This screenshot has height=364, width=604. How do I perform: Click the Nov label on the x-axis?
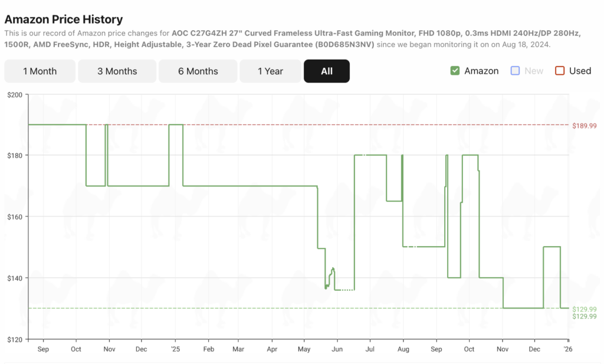click(502, 349)
